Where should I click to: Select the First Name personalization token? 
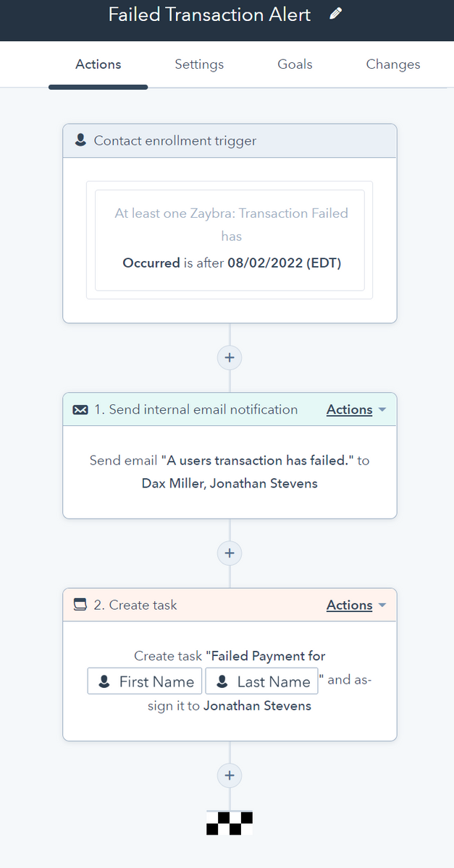[144, 681]
